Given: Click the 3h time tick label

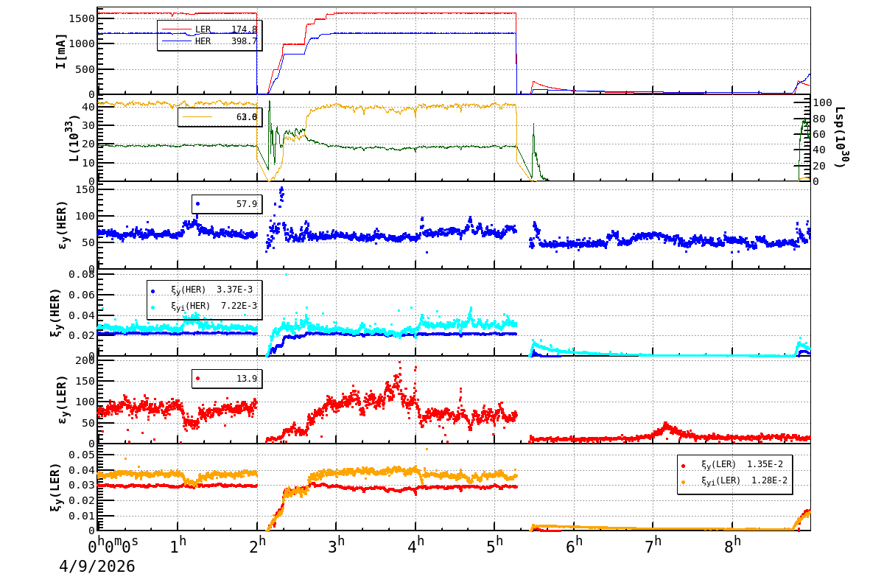Looking at the screenshot, I should [x=336, y=546].
